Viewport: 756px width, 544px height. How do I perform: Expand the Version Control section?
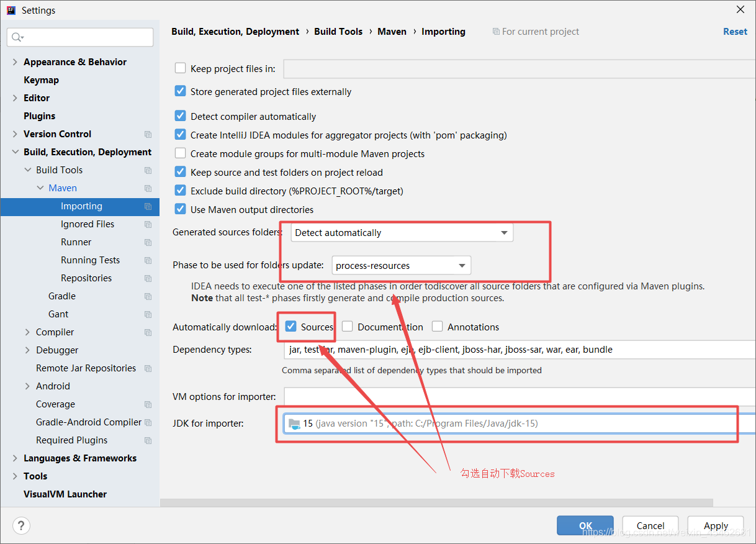(x=15, y=134)
